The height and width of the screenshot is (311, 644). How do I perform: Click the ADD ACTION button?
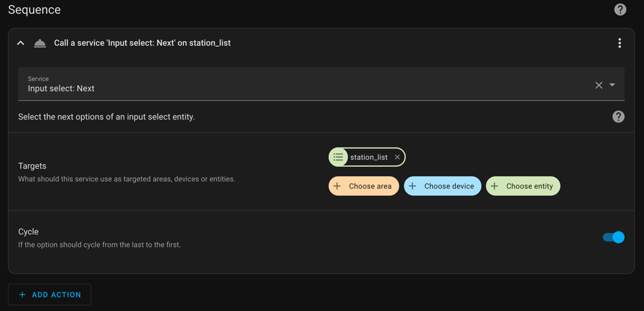(x=49, y=295)
